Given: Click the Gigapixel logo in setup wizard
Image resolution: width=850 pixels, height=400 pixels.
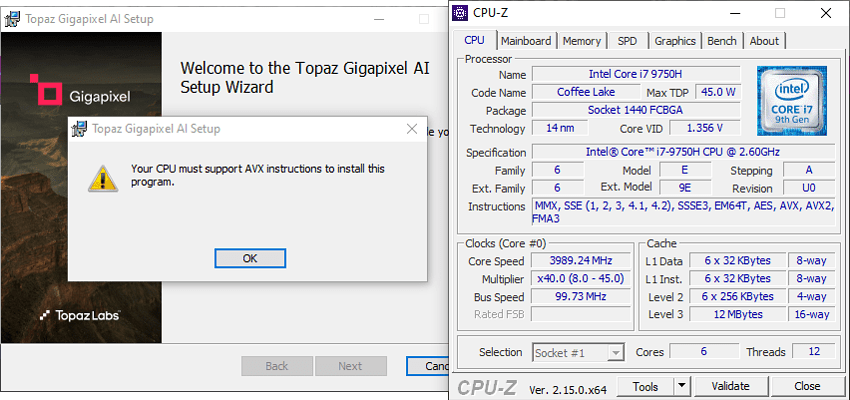Looking at the screenshot, I should coord(80,90).
